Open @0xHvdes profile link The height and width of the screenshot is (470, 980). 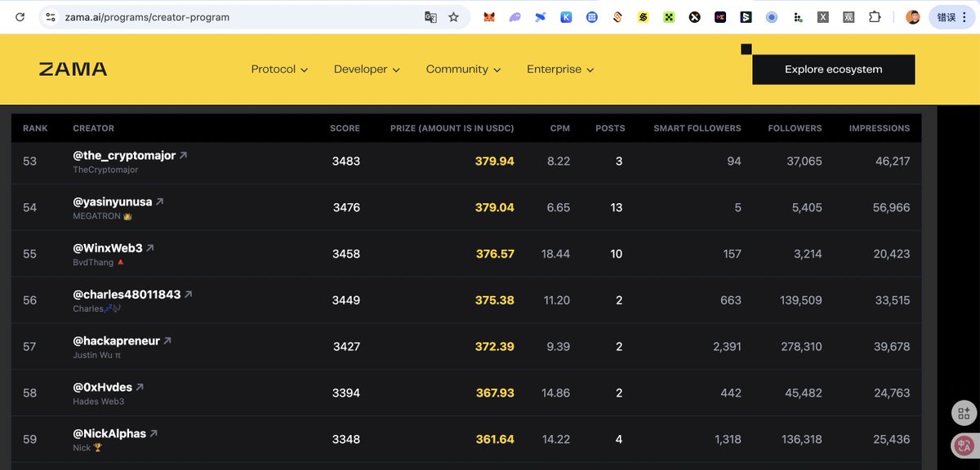coord(103,388)
